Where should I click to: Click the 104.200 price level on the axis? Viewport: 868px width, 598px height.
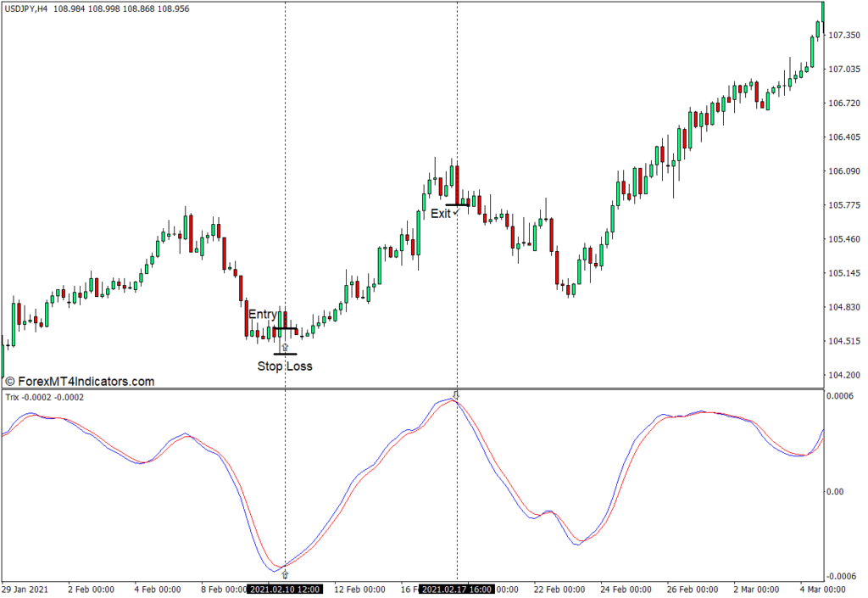[x=844, y=375]
